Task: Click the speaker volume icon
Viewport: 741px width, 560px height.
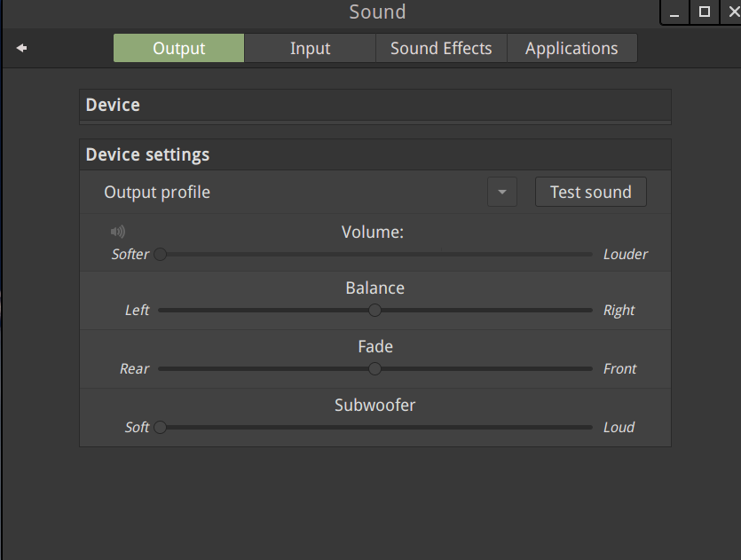Action: 118,232
